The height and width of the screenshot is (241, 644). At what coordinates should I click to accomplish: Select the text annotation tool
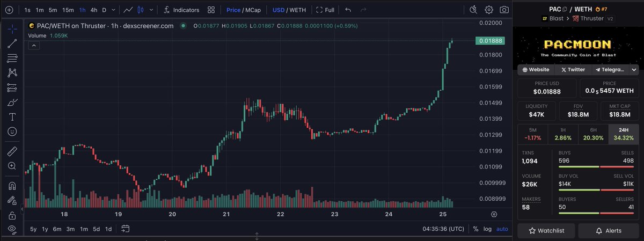point(12,116)
